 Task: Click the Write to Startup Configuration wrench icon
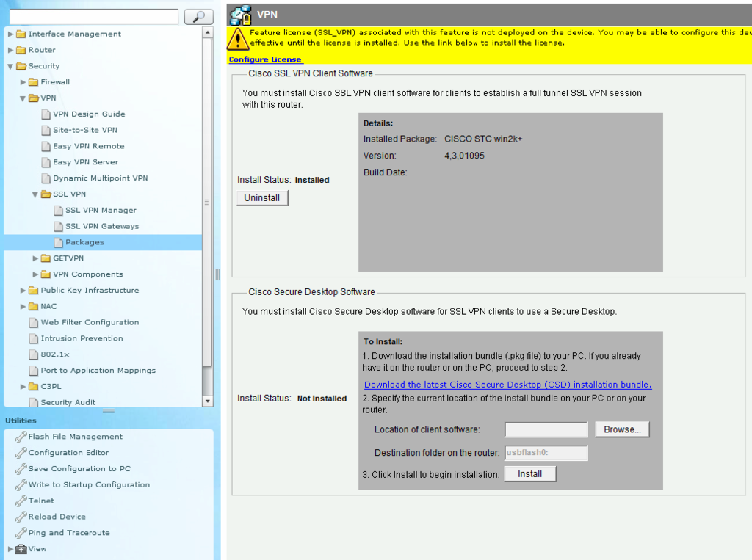pyautogui.click(x=21, y=484)
